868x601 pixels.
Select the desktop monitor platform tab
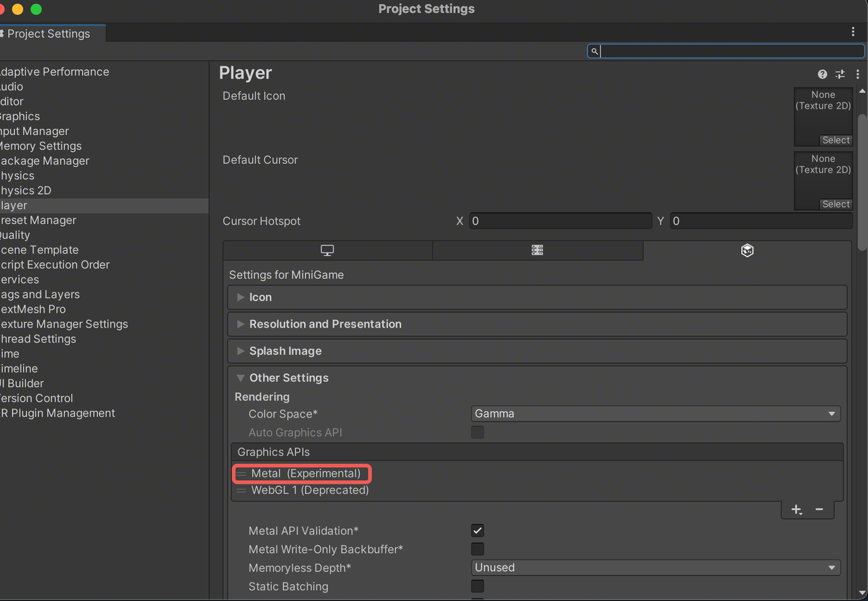(x=328, y=250)
